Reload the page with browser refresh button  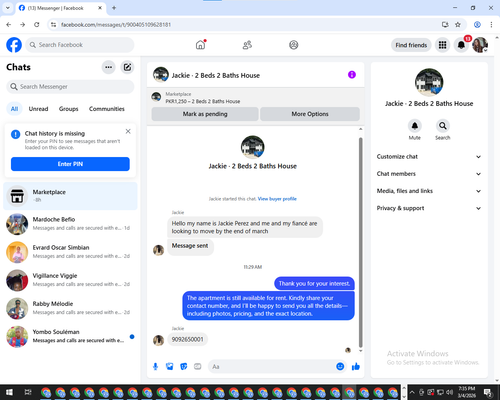click(37, 25)
